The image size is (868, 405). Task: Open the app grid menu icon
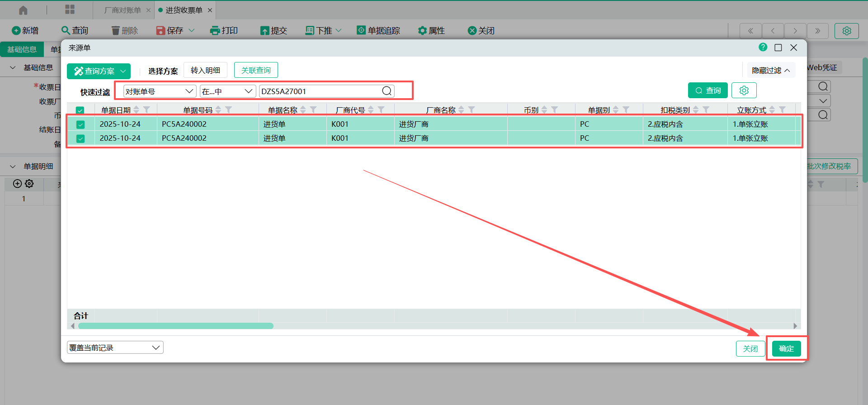[x=70, y=10]
